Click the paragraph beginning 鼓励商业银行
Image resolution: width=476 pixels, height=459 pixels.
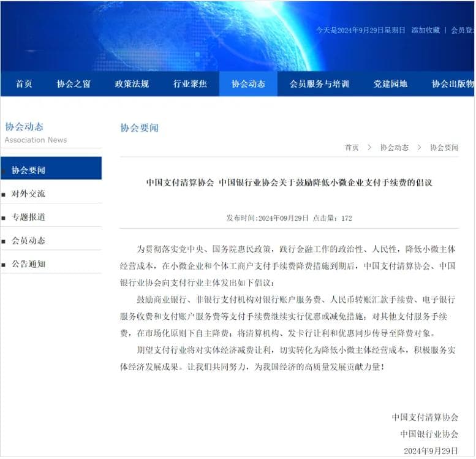288,317
